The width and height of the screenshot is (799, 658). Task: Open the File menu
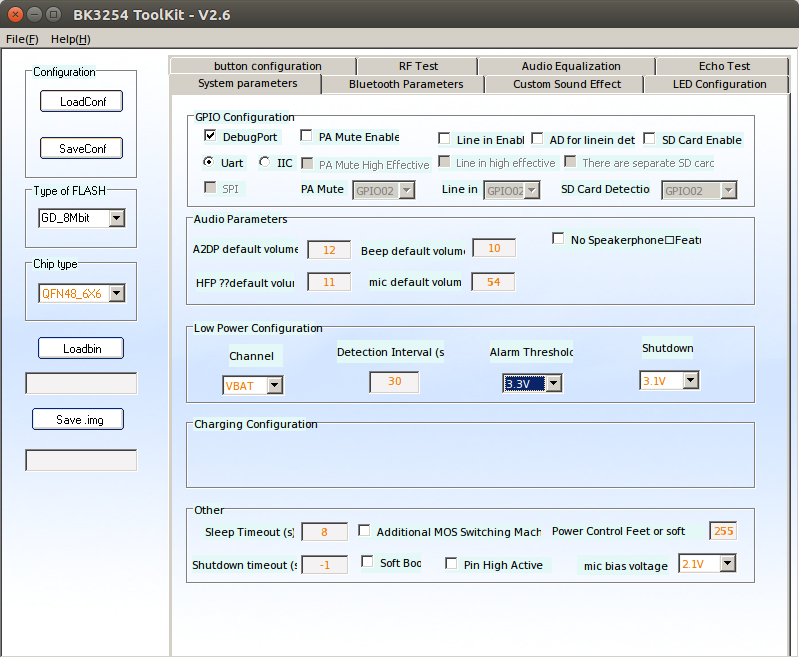click(x=22, y=39)
